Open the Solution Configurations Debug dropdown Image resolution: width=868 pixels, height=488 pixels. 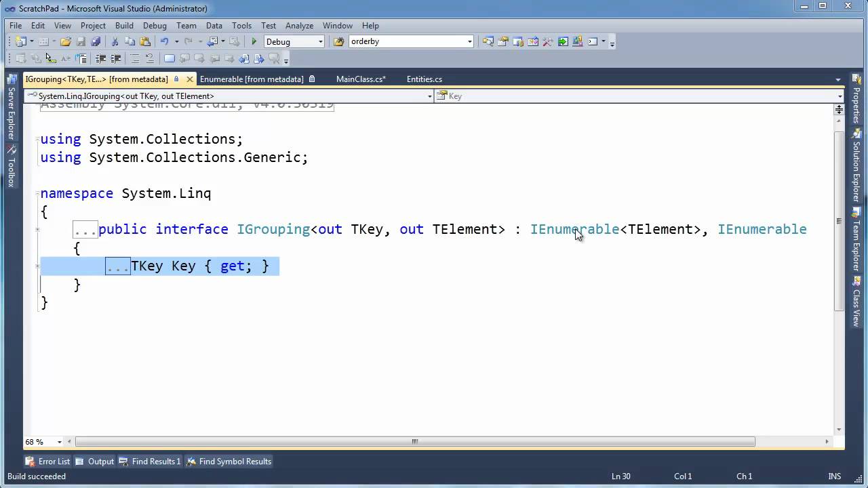click(x=321, y=41)
